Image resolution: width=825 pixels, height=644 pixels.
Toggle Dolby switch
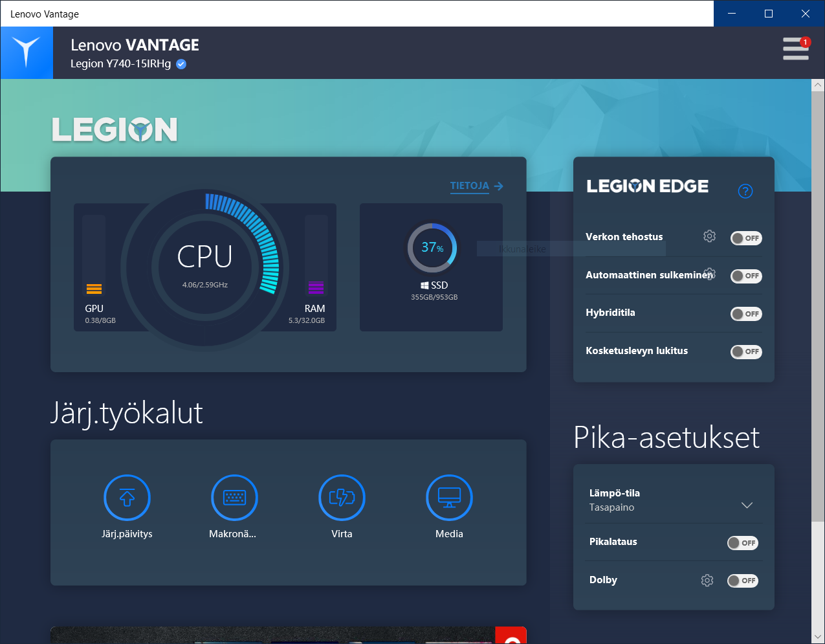pos(743,581)
